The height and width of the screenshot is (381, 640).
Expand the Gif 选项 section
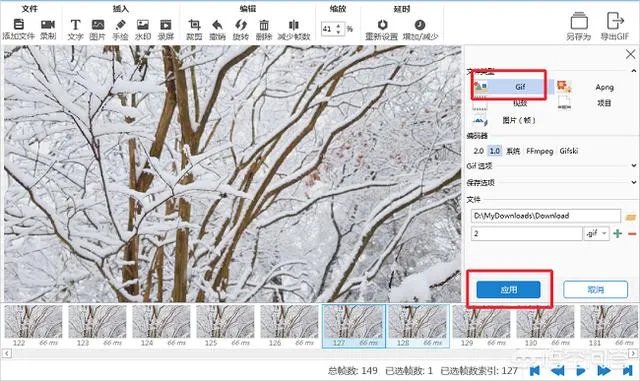(633, 166)
